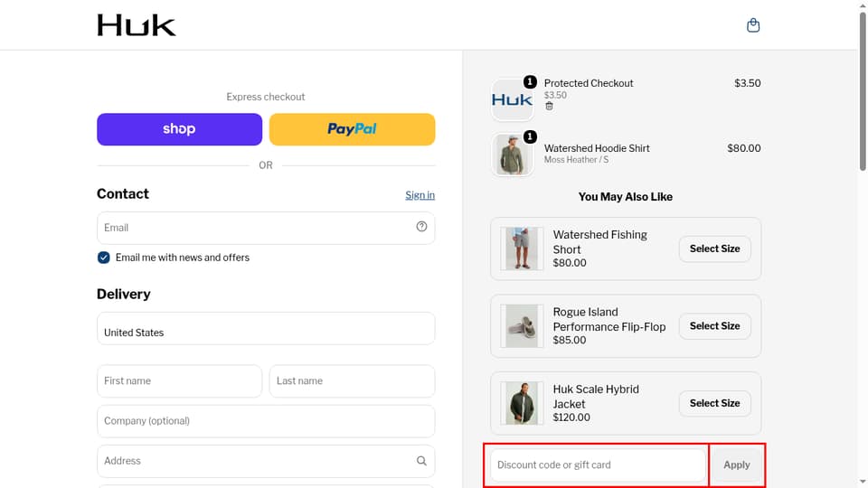Image resolution: width=868 pixels, height=488 pixels.
Task: Focus the Email input field
Action: tap(266, 228)
